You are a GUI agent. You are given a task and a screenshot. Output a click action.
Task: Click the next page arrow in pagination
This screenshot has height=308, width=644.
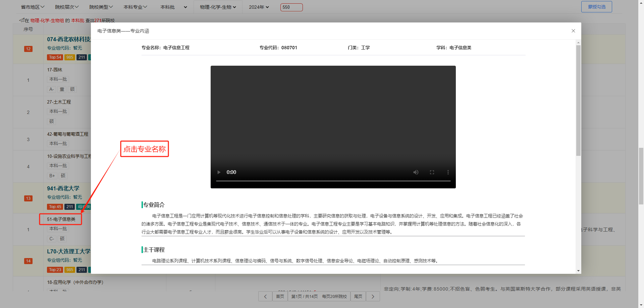tap(373, 296)
